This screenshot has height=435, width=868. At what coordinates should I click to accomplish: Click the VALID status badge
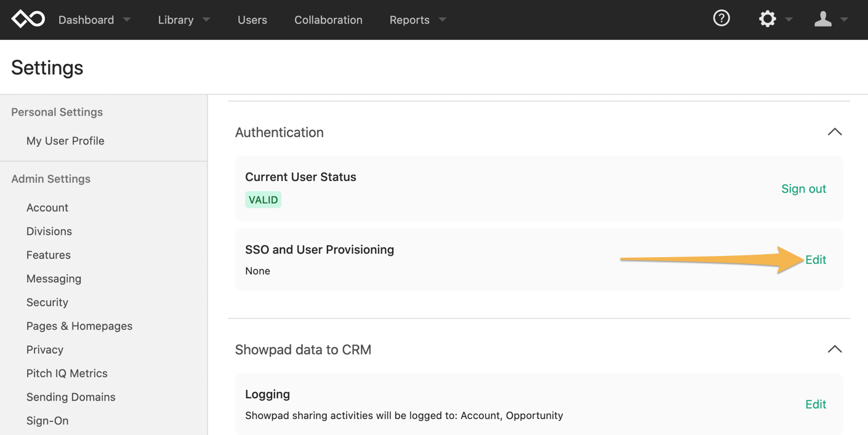coord(263,200)
